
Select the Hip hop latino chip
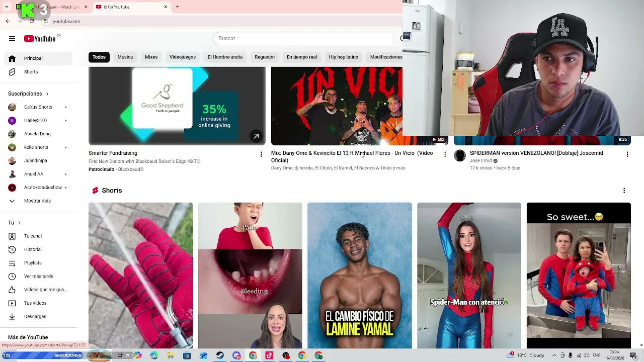(344, 57)
